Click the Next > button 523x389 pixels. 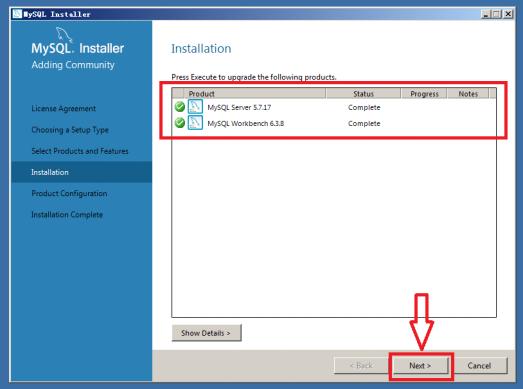(420, 366)
